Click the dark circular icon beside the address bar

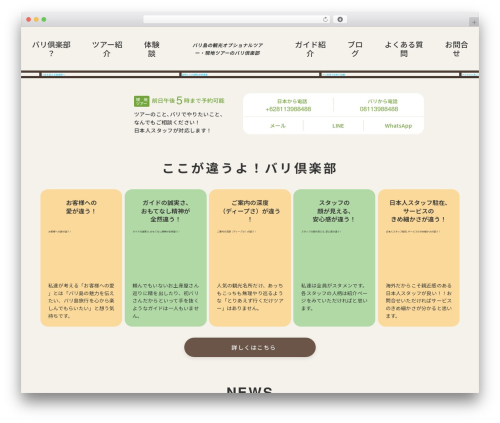(x=340, y=19)
